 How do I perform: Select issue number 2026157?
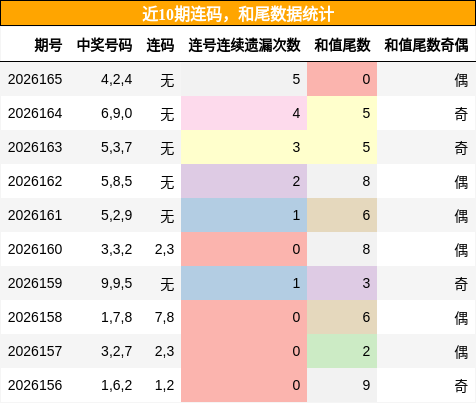[x=35, y=351]
